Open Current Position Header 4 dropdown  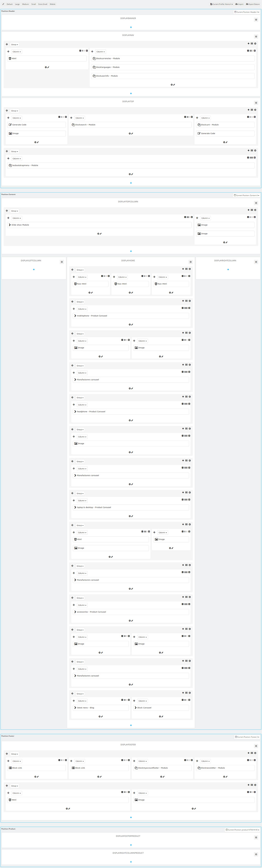247,12
